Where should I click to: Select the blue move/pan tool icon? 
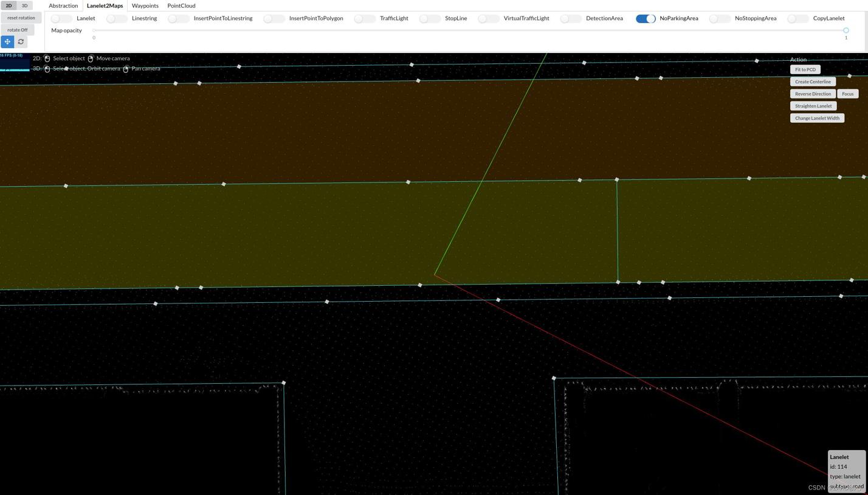(x=7, y=42)
